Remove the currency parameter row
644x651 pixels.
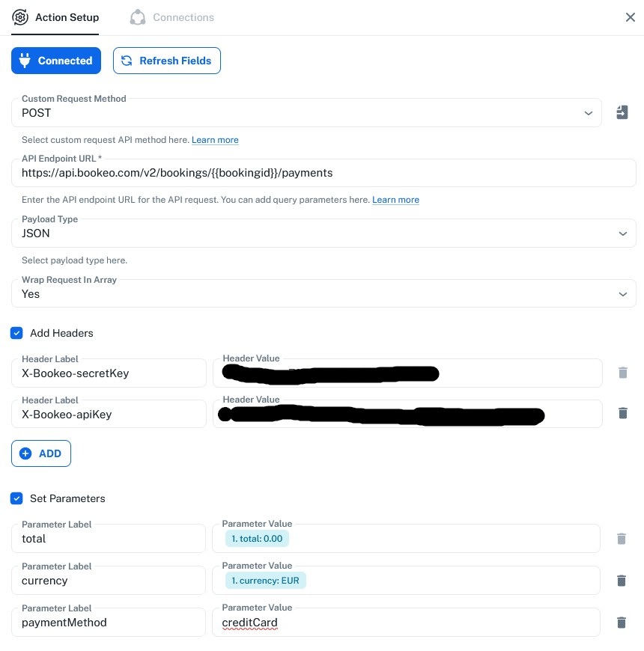(x=621, y=580)
